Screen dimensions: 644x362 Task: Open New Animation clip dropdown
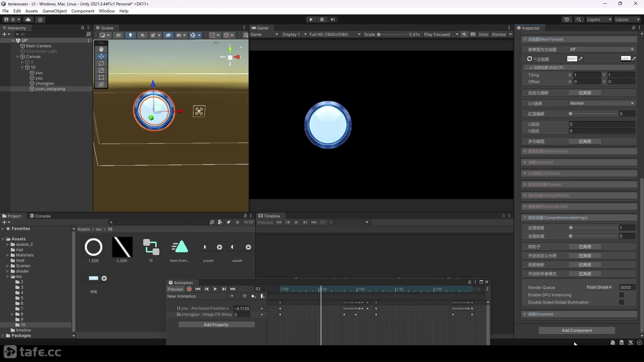(200, 296)
